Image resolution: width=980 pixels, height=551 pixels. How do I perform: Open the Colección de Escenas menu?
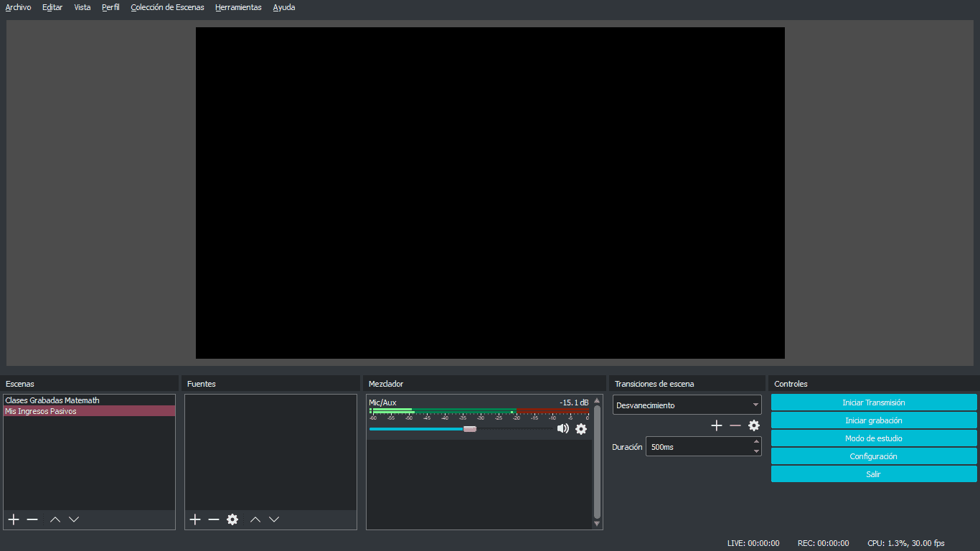pos(167,7)
